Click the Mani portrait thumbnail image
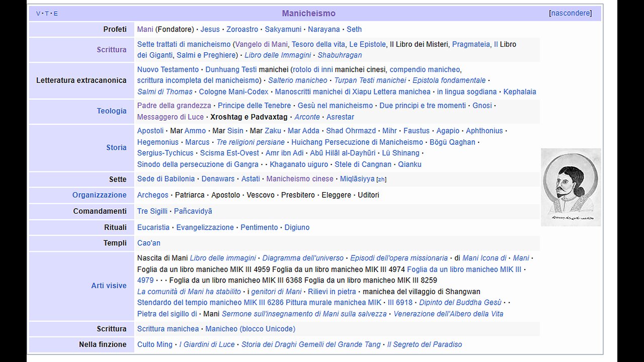This screenshot has width=644, height=362. (x=571, y=187)
